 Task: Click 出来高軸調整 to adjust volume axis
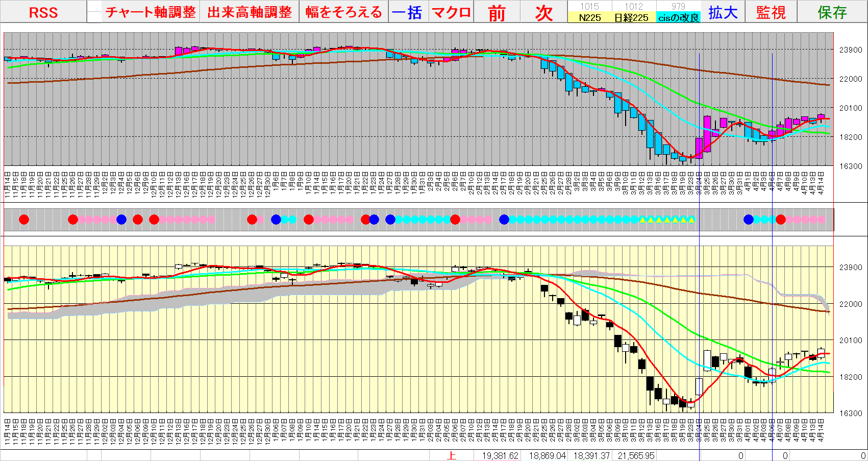250,12
